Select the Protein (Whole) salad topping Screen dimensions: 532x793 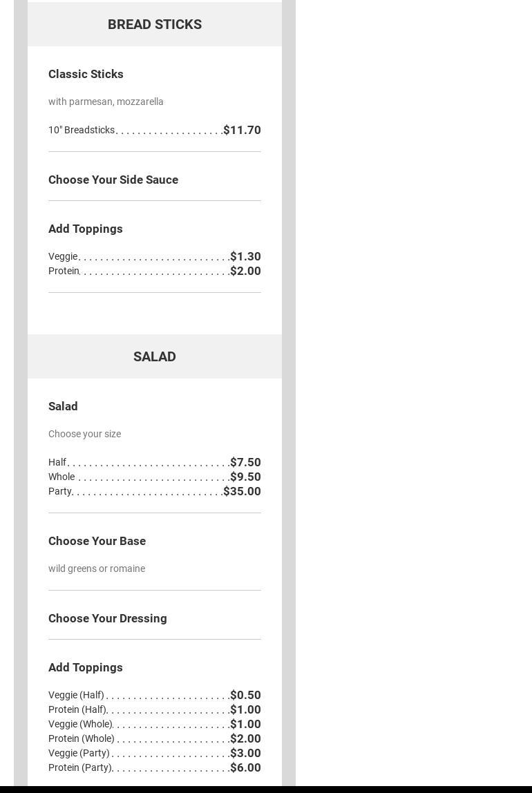82,738
